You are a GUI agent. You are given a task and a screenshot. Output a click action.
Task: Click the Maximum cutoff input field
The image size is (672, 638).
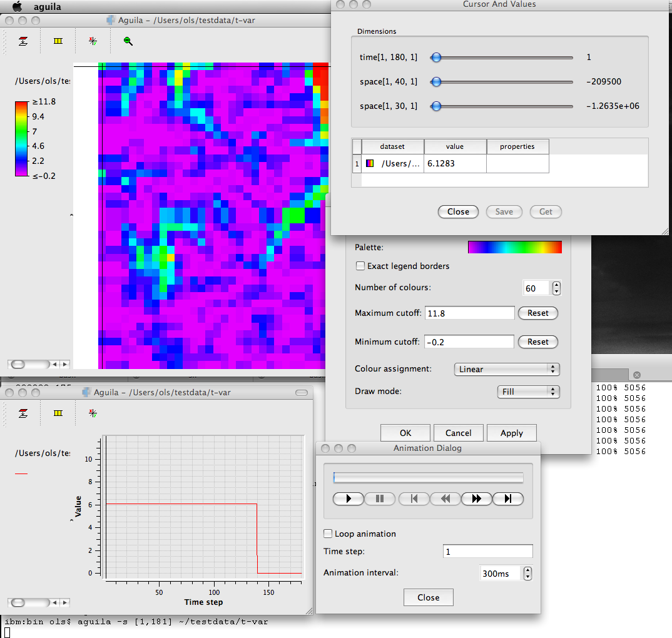tap(470, 313)
